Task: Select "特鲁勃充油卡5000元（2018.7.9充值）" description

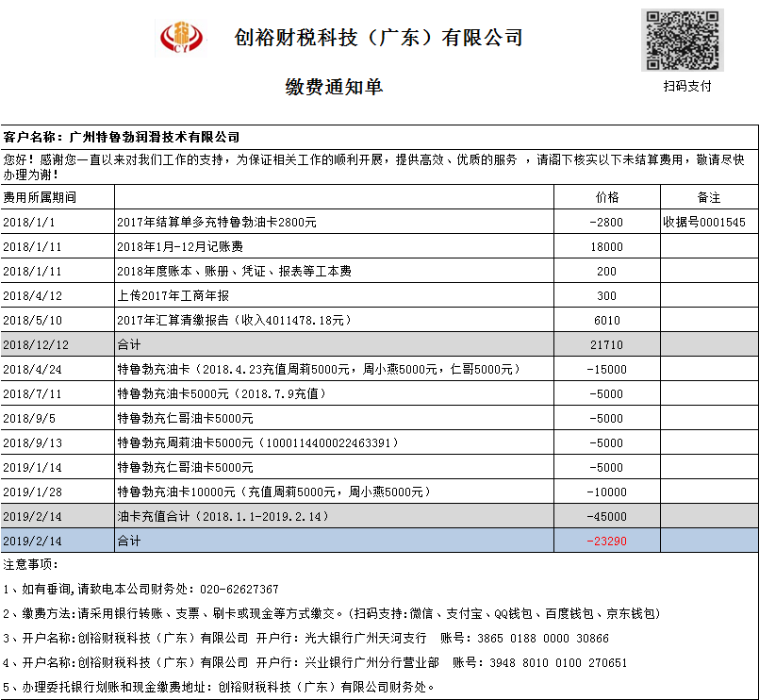Action: tap(222, 394)
